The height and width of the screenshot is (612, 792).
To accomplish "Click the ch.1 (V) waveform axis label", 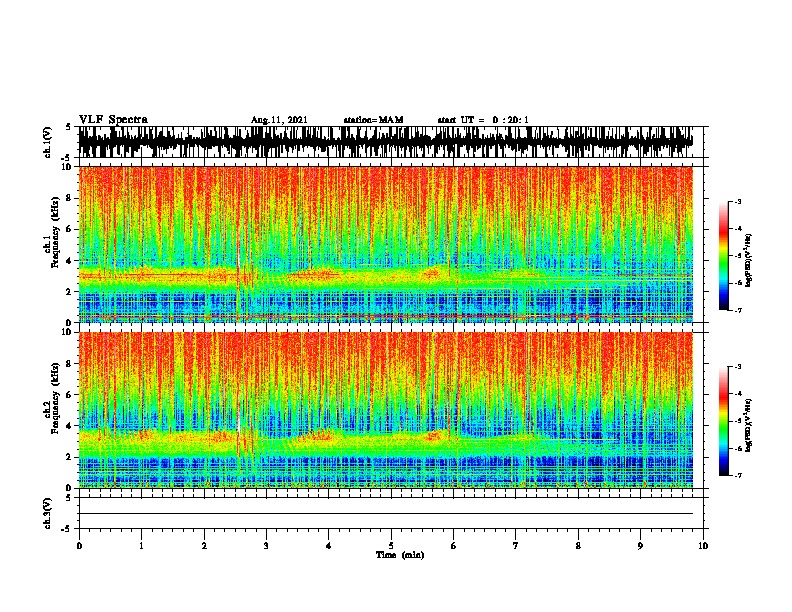I will tap(48, 142).
